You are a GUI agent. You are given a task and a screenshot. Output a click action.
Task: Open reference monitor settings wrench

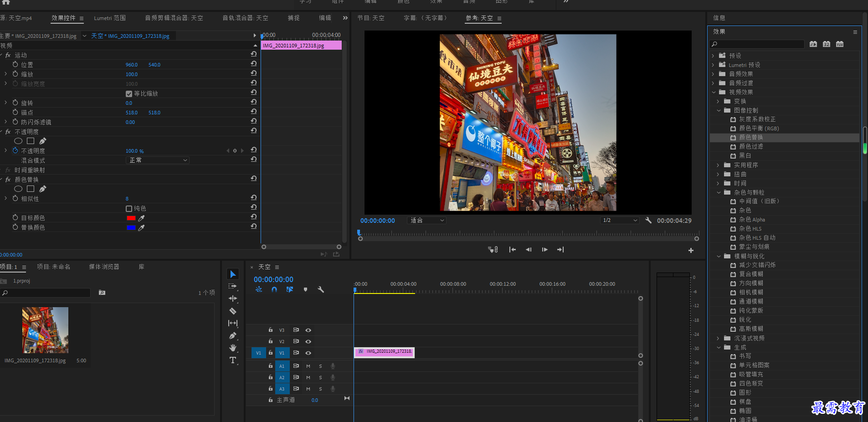[x=648, y=220]
